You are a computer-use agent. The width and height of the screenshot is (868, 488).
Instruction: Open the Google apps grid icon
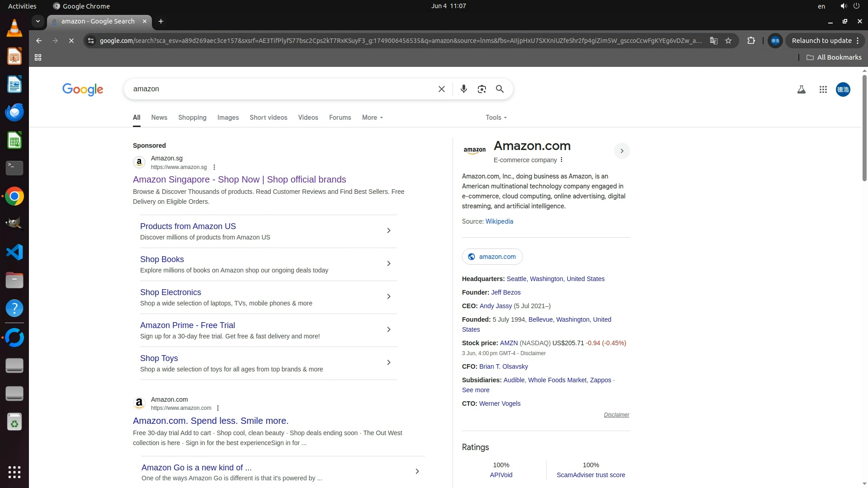[823, 89]
